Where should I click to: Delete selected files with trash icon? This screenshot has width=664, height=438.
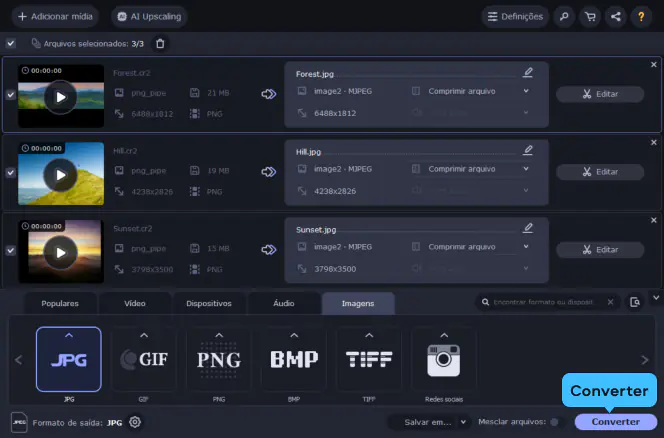(160, 44)
